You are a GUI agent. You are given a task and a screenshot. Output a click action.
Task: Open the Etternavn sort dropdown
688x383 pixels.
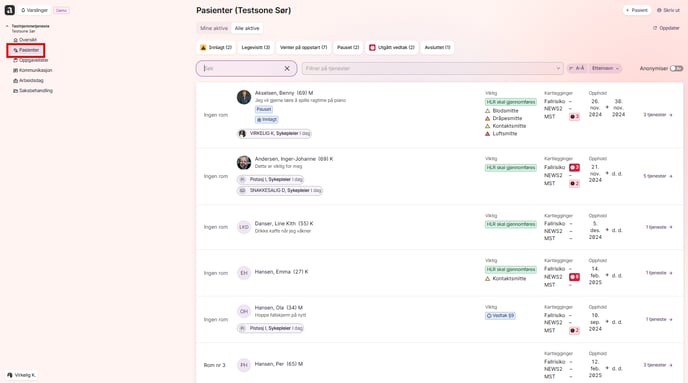(605, 68)
